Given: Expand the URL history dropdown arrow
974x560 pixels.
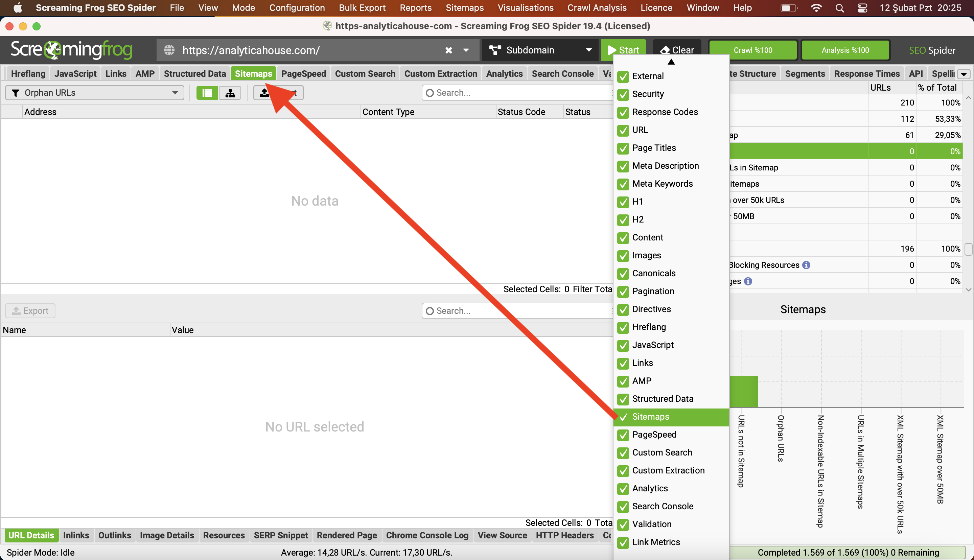Looking at the screenshot, I should 466,50.
